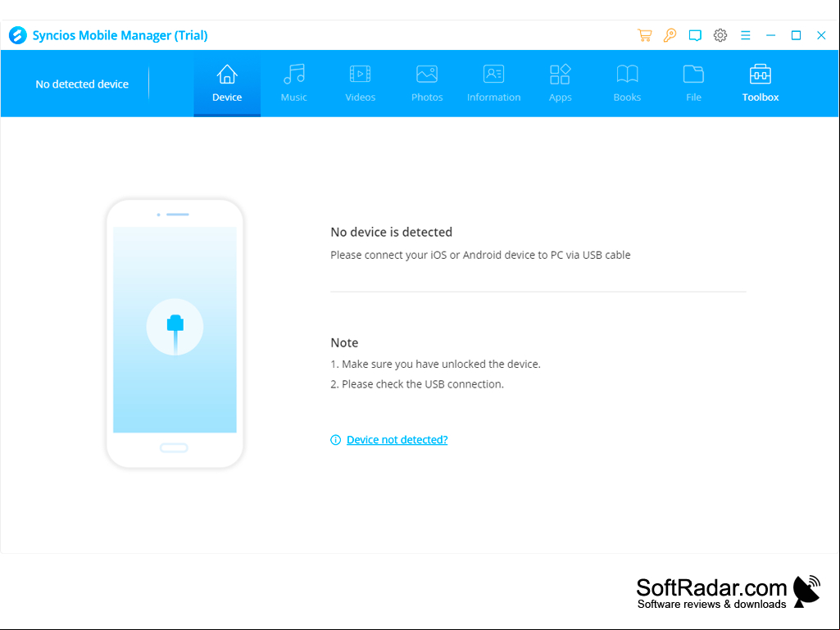Open the Videos tab
The image size is (840, 630).
coord(360,84)
